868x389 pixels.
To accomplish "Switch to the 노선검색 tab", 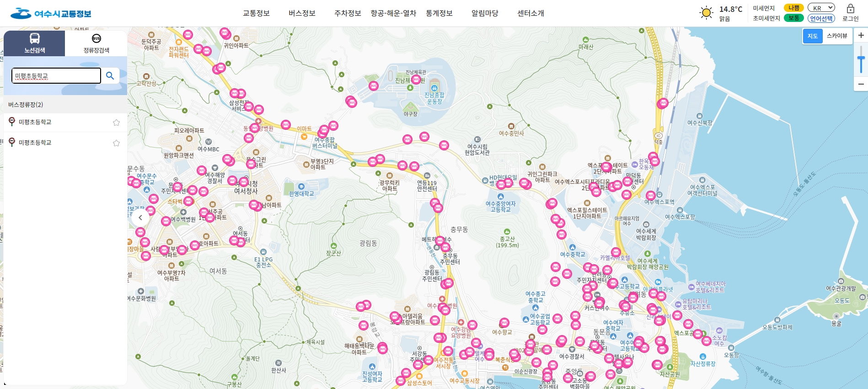I will point(34,43).
